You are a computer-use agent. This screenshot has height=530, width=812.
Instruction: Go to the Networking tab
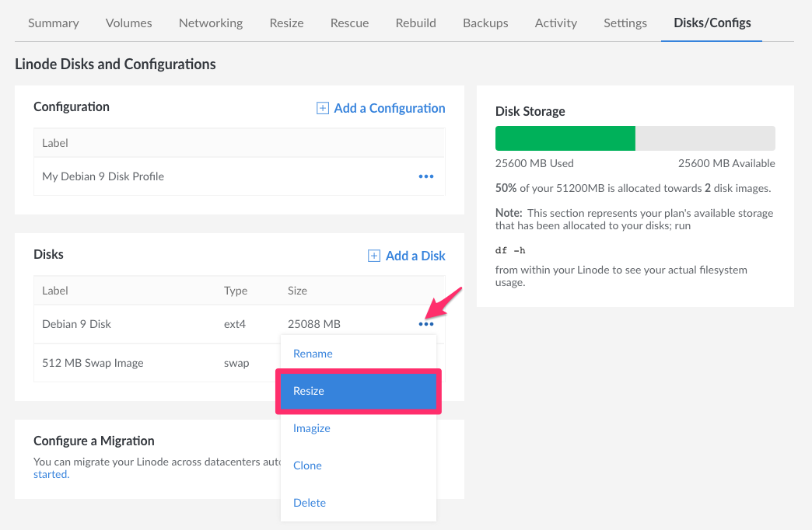click(x=211, y=23)
